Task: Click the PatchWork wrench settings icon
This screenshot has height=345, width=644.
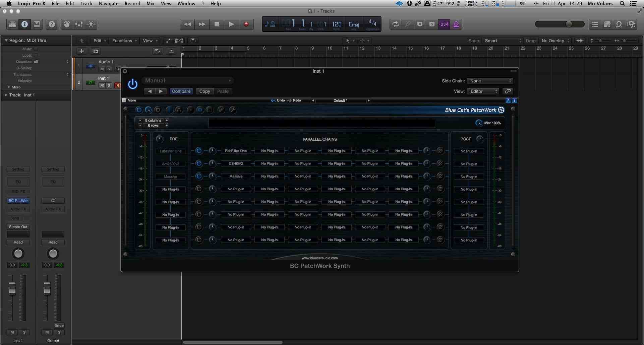Action: tap(233, 110)
